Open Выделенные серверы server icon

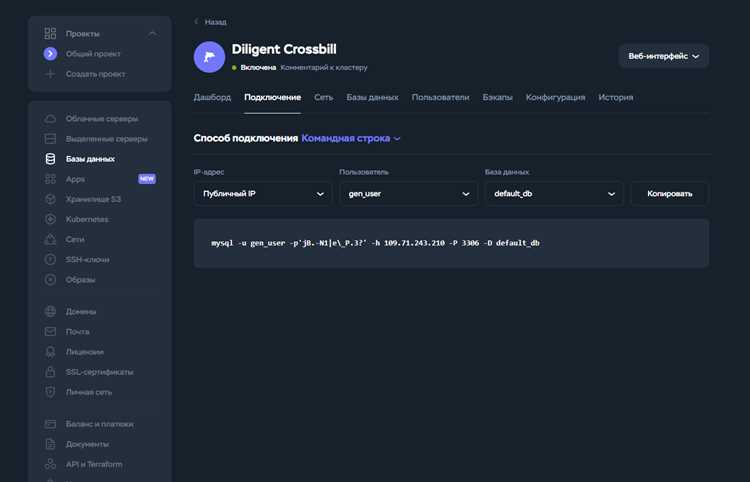(x=50, y=139)
